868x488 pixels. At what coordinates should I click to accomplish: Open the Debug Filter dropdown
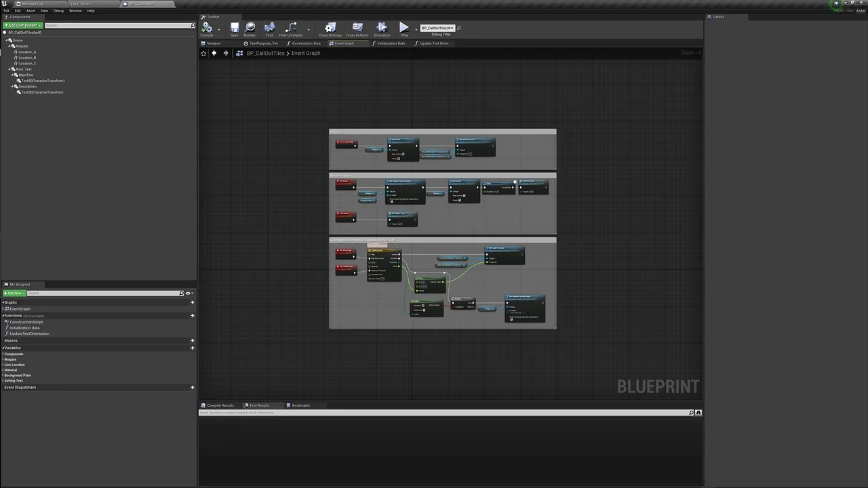437,28
